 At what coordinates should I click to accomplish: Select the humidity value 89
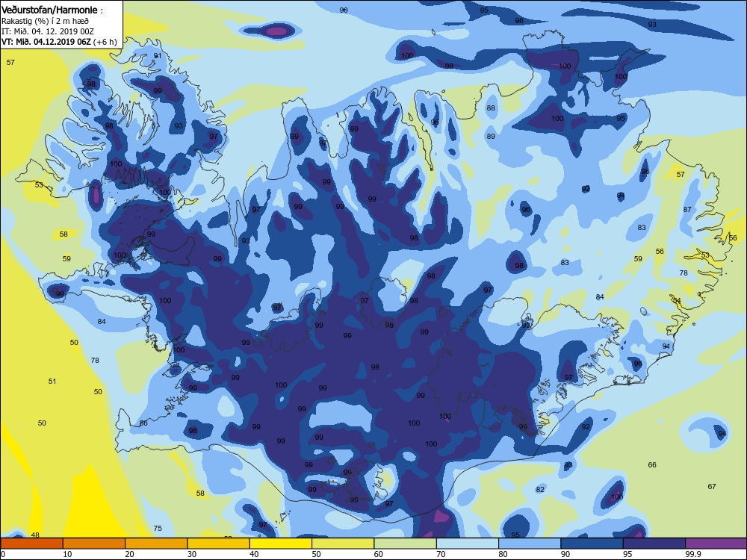pos(491,136)
